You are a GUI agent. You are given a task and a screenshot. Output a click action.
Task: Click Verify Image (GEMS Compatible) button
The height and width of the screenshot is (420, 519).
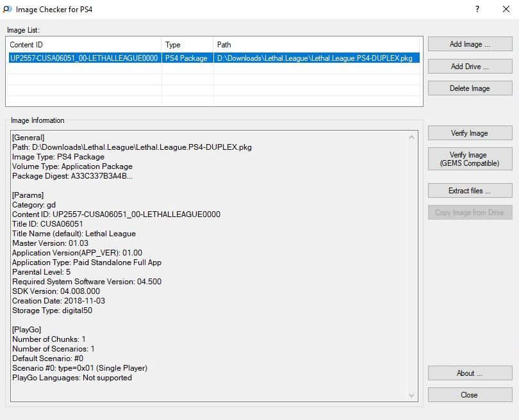[x=470, y=159]
